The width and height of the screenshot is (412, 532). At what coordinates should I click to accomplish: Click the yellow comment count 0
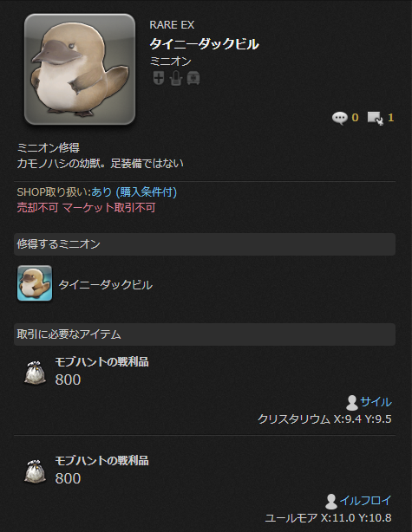click(355, 118)
